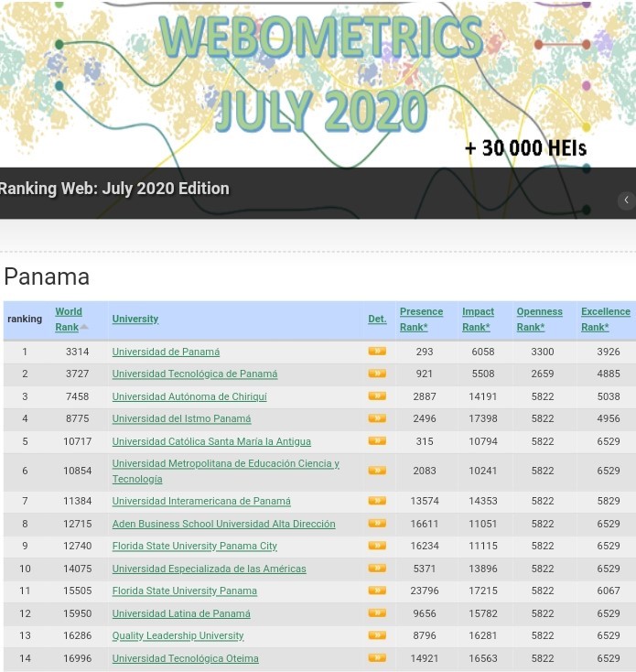Click details icon for Universidad Interamericana de Panamá
Screen dimensions: 636x672
(377, 501)
